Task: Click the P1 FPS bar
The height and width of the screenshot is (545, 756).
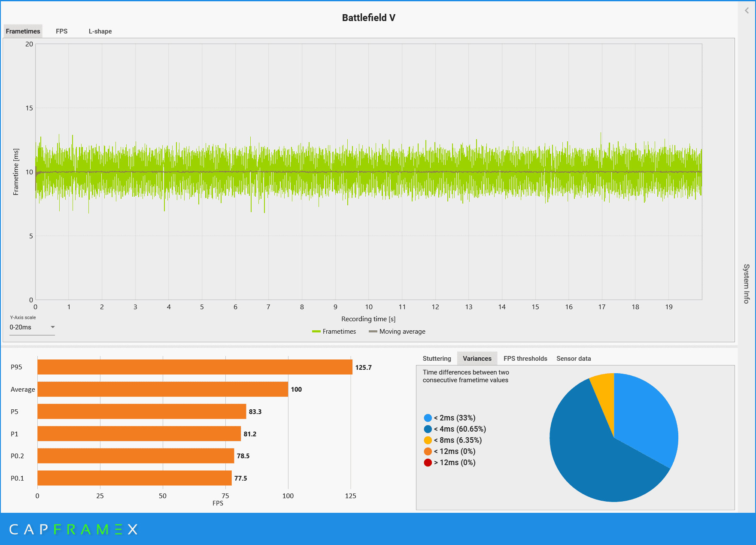Action: coord(139,434)
